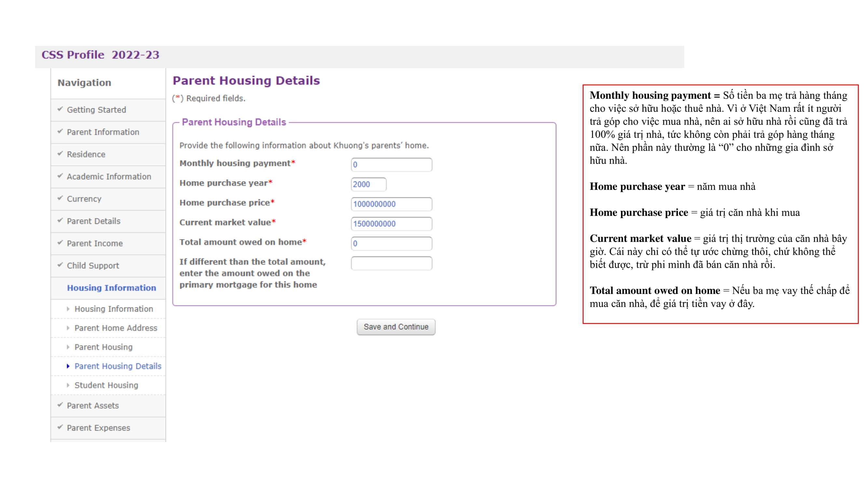Viewport: 868px width, 488px height.
Task: Open the Parent Housing navigation link
Action: pyautogui.click(x=103, y=347)
